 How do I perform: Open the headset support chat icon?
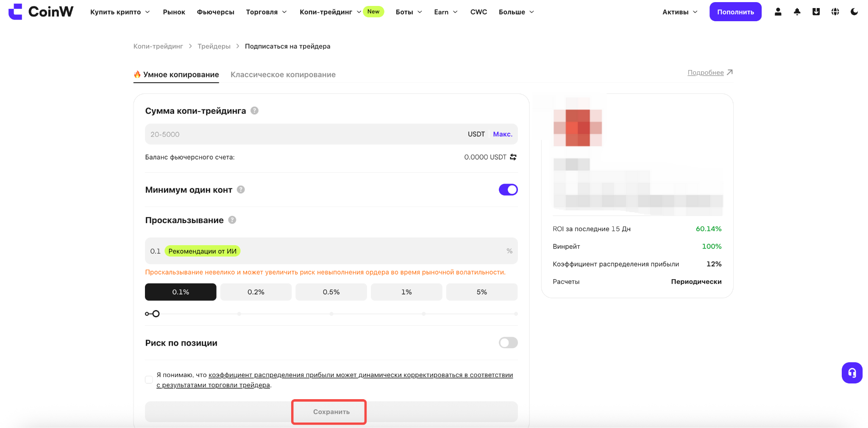coord(852,373)
